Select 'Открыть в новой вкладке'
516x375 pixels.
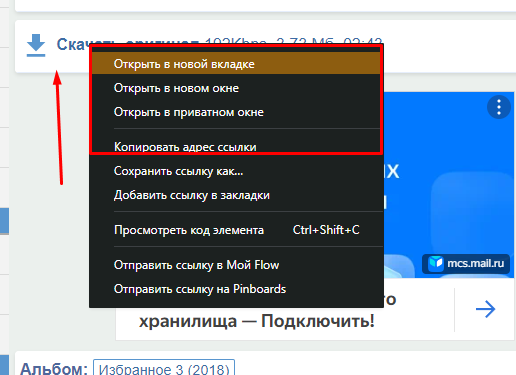[x=236, y=64]
